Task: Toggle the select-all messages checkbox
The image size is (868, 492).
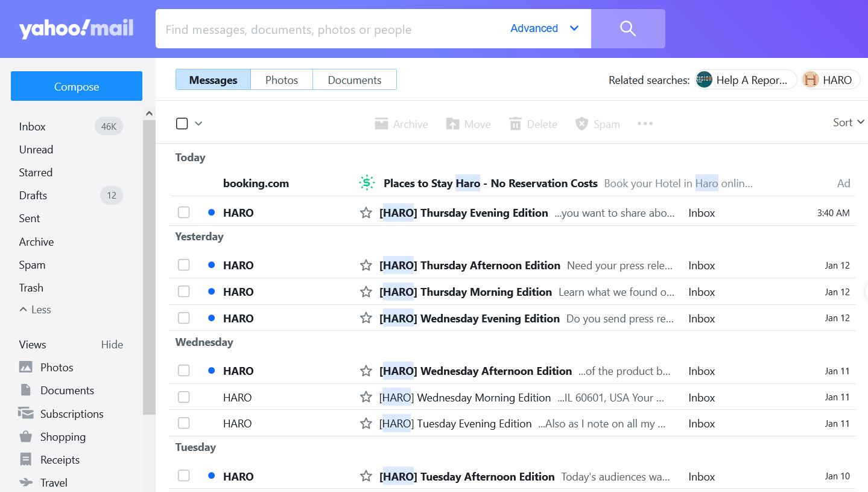Action: (182, 123)
